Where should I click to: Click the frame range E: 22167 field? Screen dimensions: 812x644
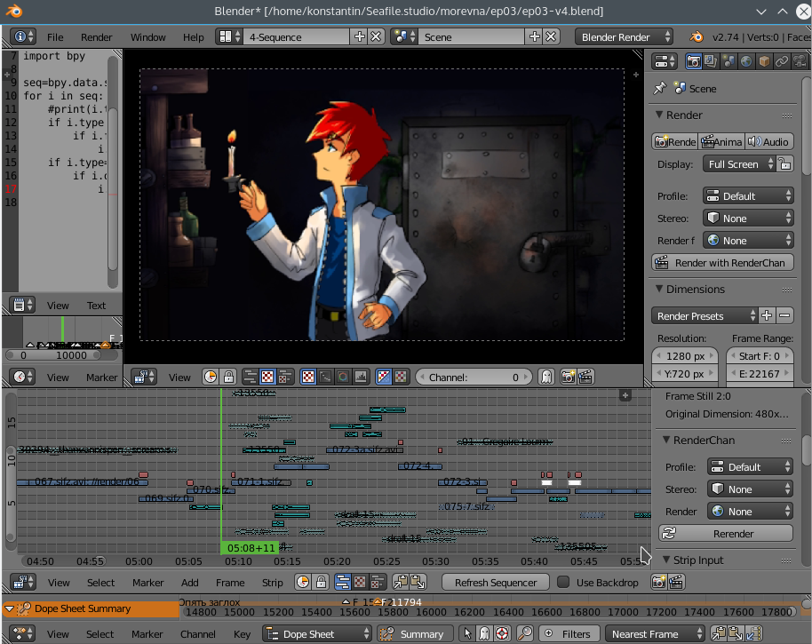(760, 373)
